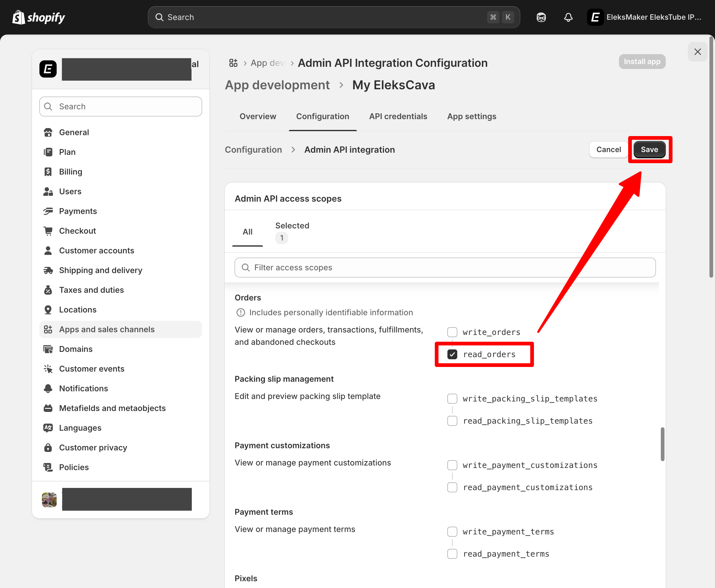Screen dimensions: 715x588
Task: Click the Filter access scopes field
Action: pyautogui.click(x=373, y=268)
